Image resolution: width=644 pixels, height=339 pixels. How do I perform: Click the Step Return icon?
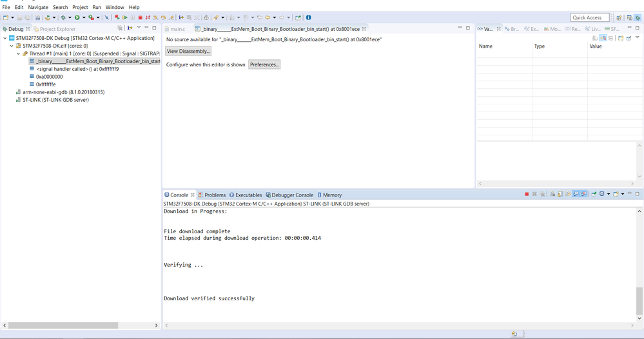(x=171, y=17)
